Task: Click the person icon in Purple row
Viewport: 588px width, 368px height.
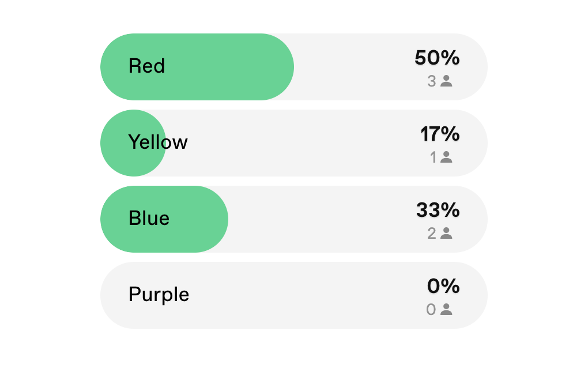Action: (446, 309)
